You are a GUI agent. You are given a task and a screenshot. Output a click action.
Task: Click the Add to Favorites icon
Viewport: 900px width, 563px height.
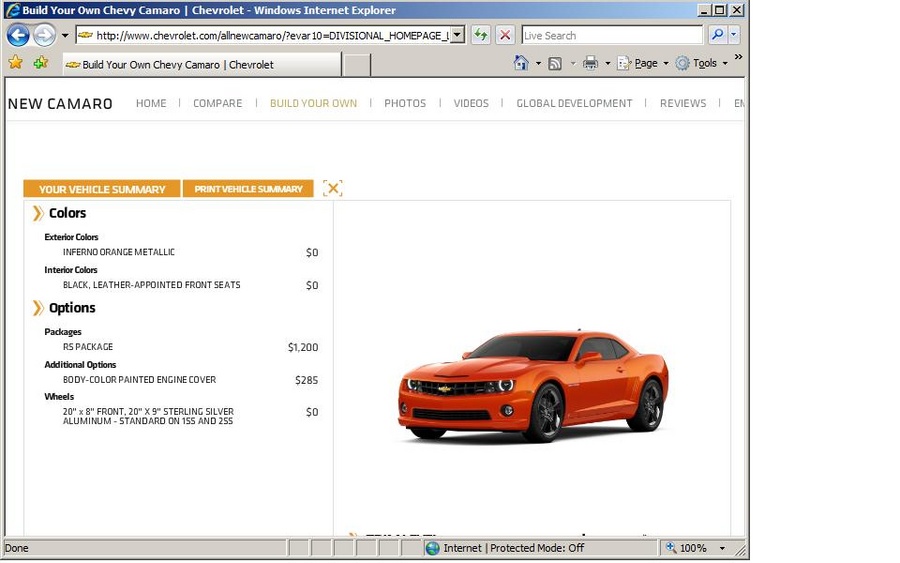tap(40, 63)
